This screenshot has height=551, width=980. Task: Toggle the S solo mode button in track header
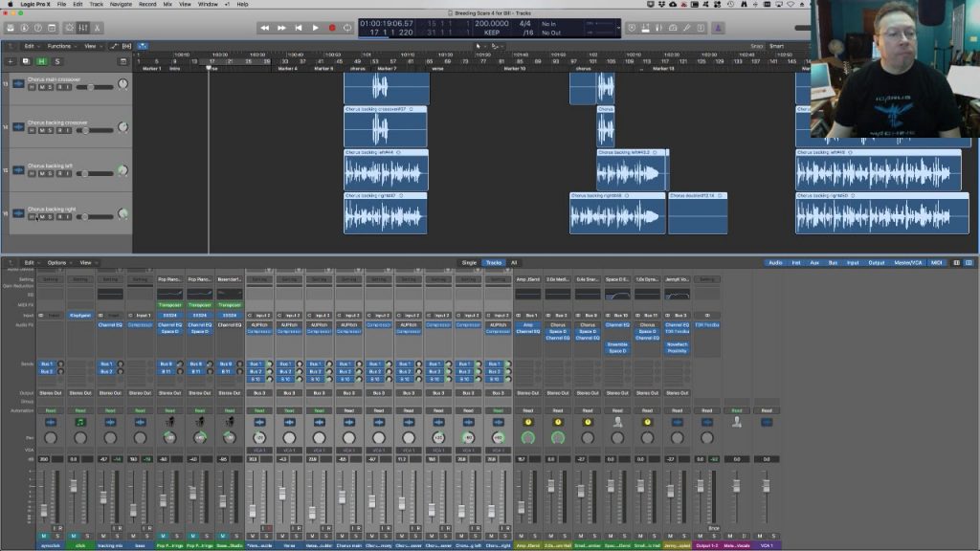point(57,61)
